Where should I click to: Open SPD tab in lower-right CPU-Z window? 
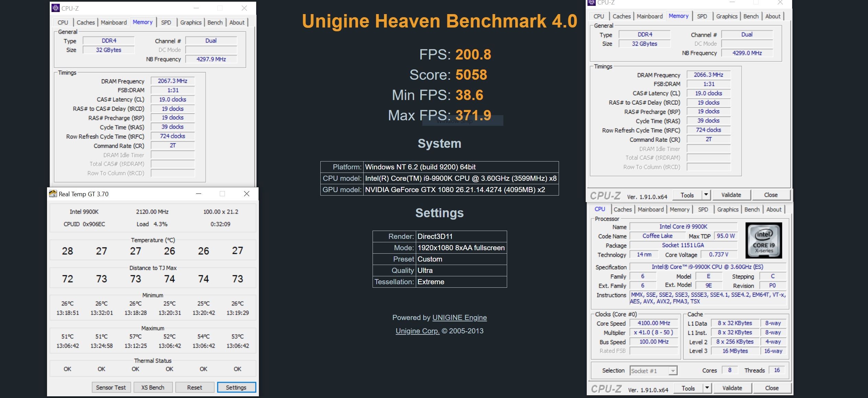point(703,209)
